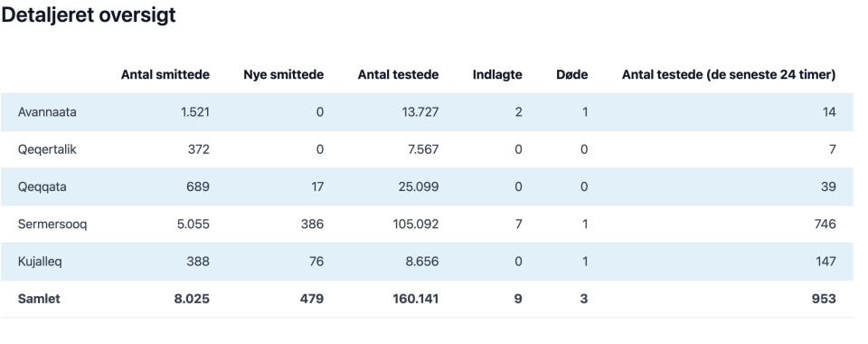Viewport: 868px width, 344px height.
Task: Select Qeqqata last 24 hours value 39
Action: click(x=829, y=187)
